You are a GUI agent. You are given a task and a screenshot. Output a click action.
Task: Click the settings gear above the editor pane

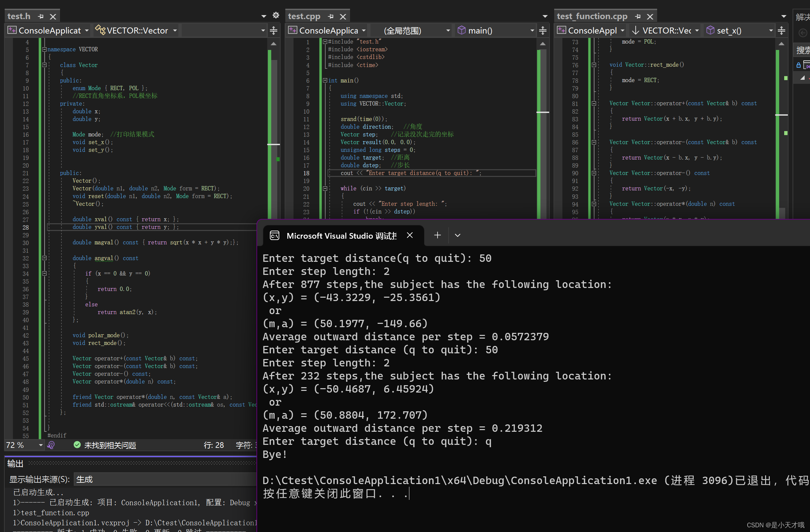pyautogui.click(x=276, y=15)
